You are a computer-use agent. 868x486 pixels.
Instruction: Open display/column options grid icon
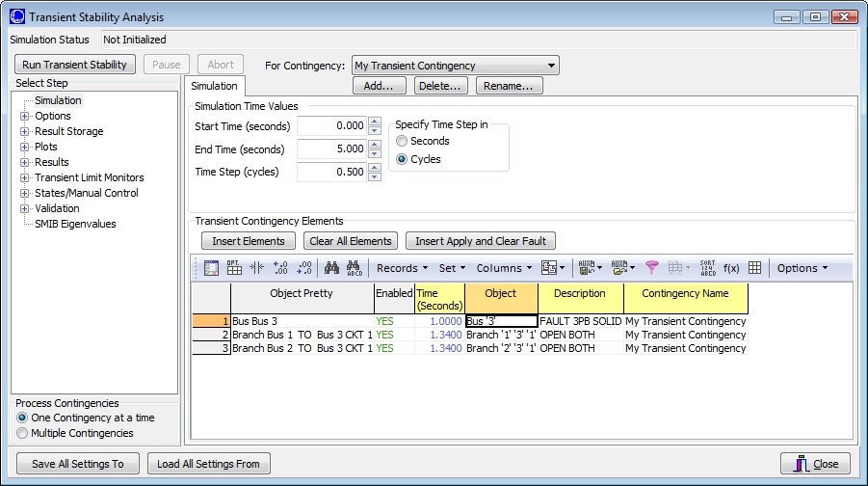pyautogui.click(x=234, y=268)
